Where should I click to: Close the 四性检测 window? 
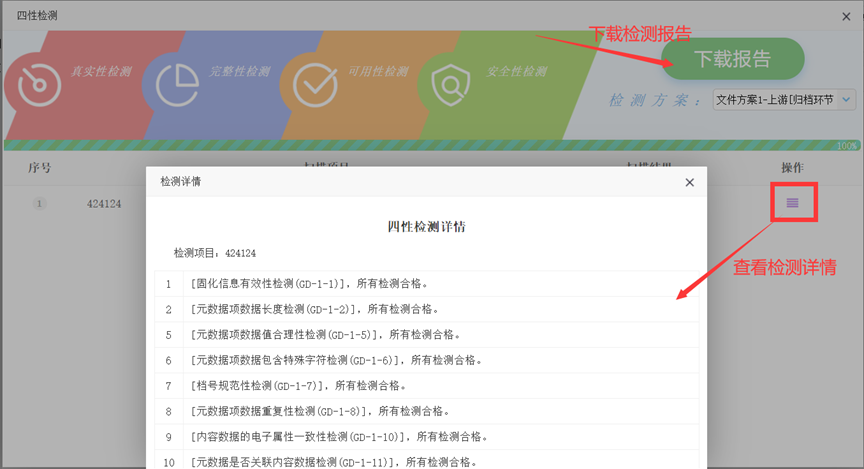846,17
